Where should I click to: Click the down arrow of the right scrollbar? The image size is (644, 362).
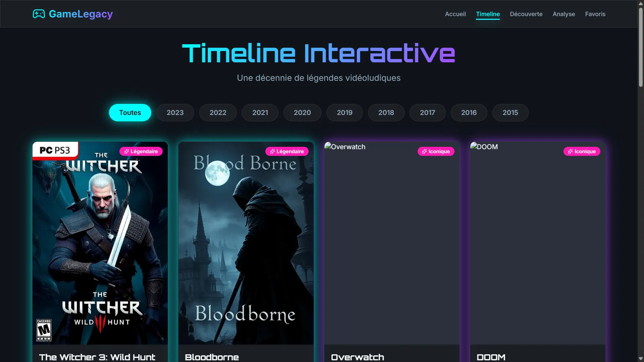click(641, 359)
